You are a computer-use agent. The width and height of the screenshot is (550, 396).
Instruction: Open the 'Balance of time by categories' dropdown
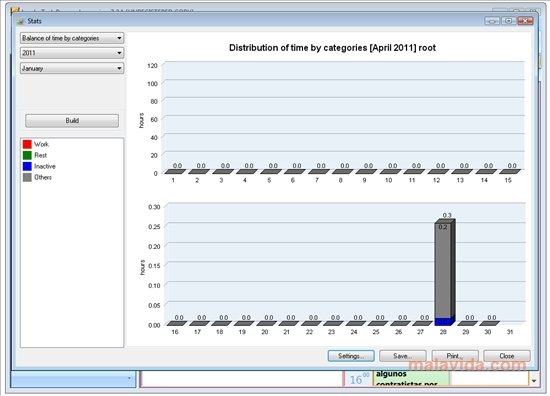(x=72, y=38)
